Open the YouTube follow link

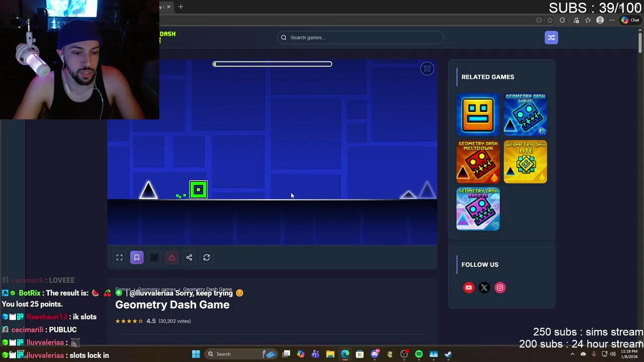point(468,288)
